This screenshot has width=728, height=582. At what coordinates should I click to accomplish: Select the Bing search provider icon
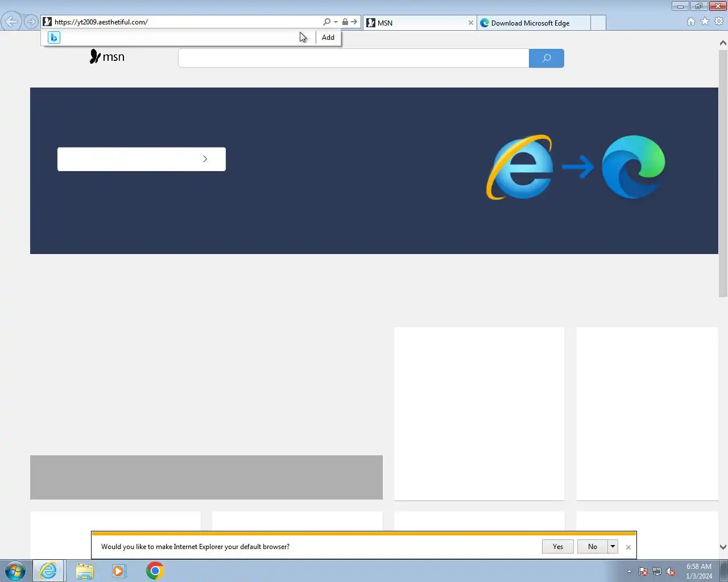(54, 38)
